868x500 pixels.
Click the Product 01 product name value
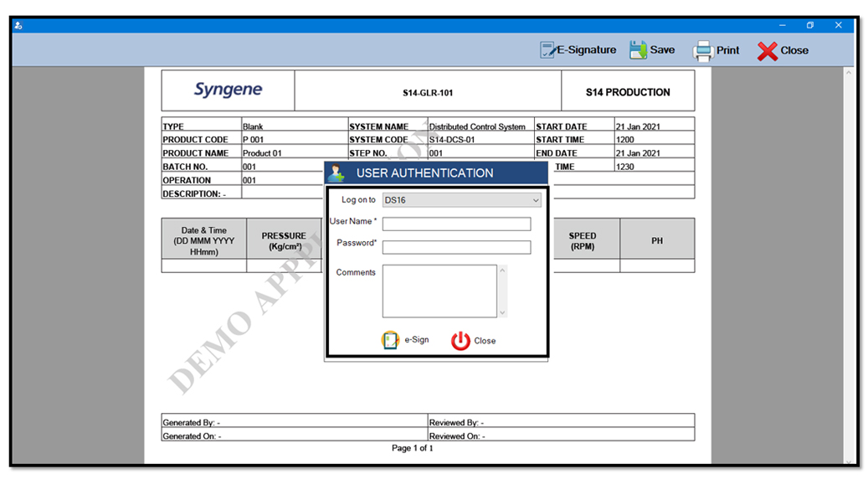point(262,153)
